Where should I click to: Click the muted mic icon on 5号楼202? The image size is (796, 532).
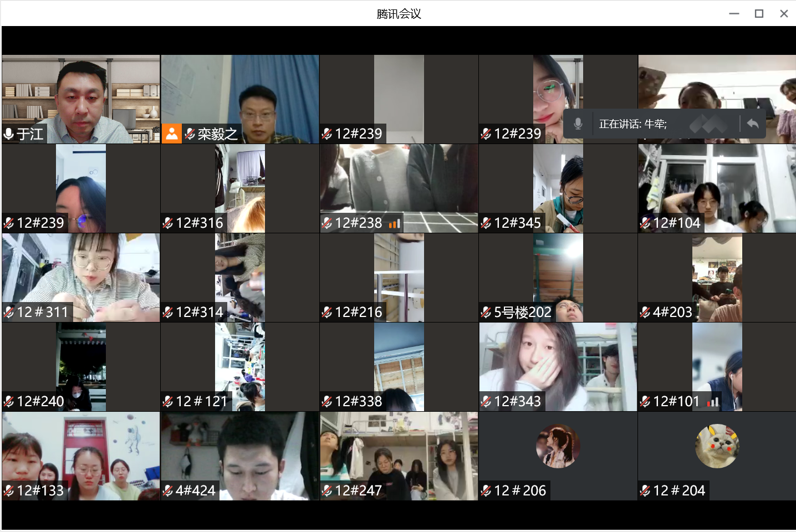[x=486, y=313]
